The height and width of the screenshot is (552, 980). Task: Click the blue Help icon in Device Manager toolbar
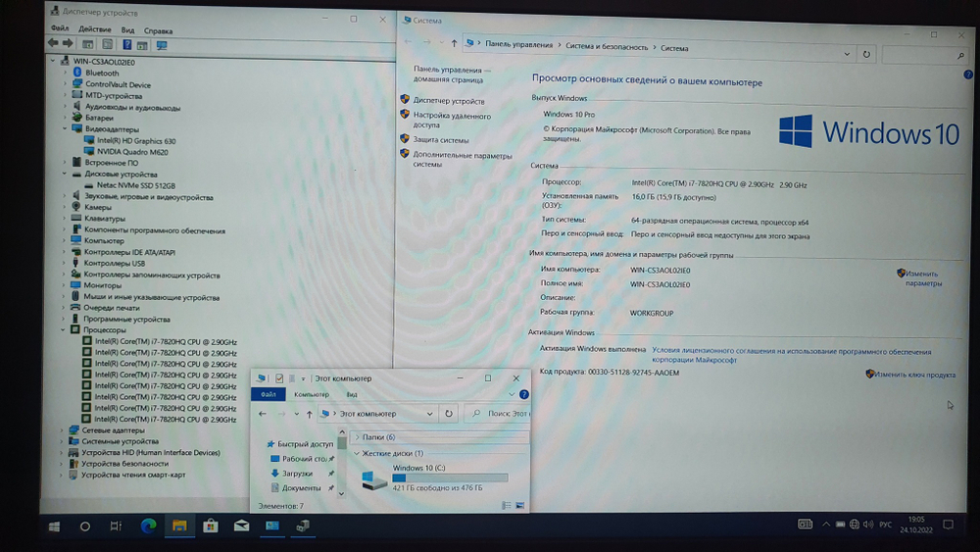click(x=126, y=44)
